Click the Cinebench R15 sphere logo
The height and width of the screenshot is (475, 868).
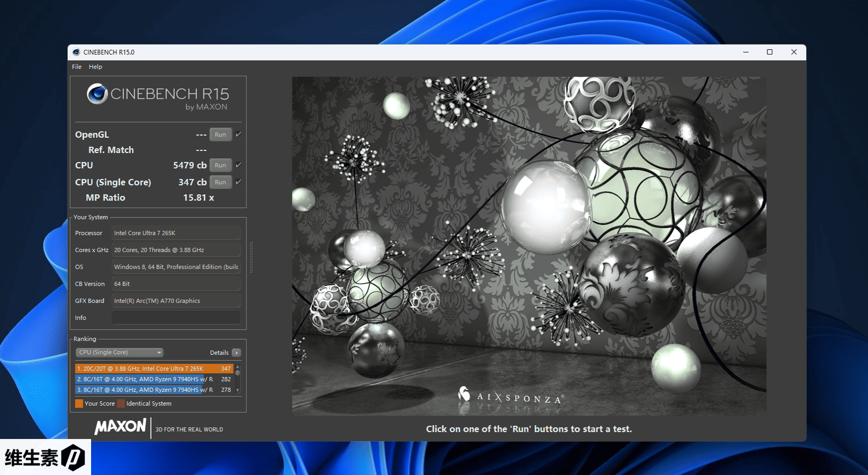pos(97,94)
